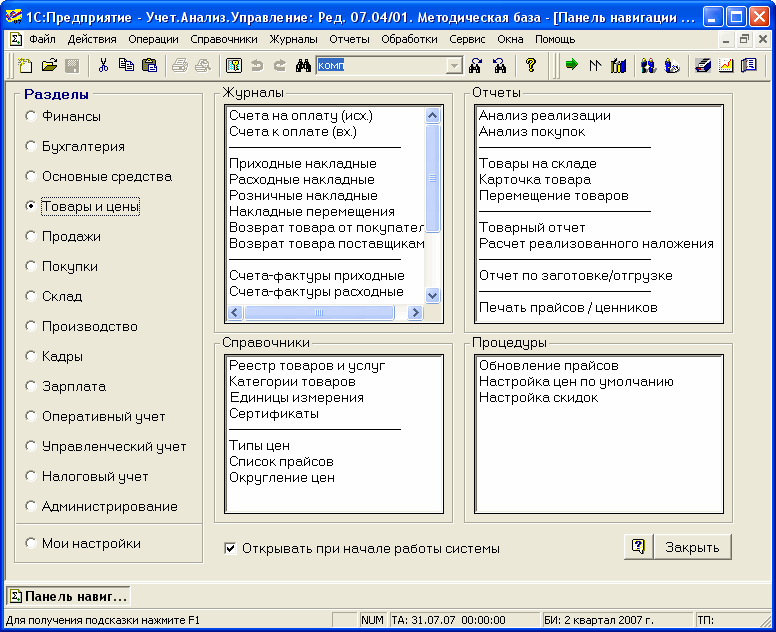Click the New document toolbar icon

(x=25, y=65)
